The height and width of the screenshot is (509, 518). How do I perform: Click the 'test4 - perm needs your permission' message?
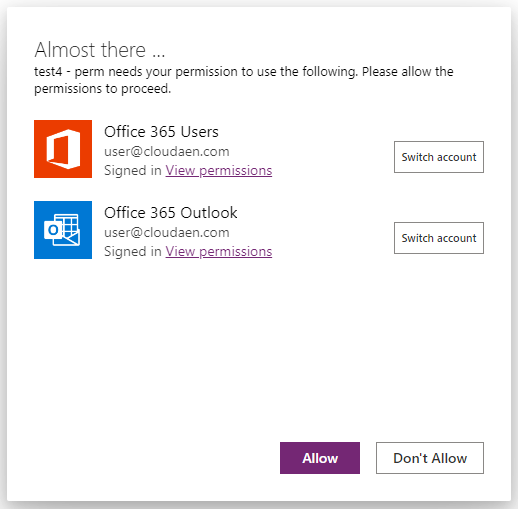pos(244,80)
